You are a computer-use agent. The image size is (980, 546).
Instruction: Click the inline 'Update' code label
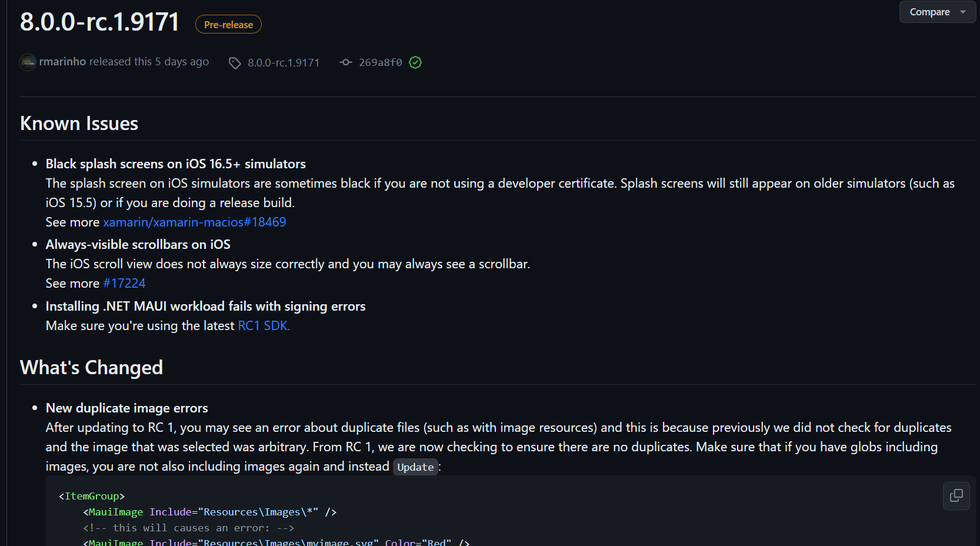click(x=415, y=467)
